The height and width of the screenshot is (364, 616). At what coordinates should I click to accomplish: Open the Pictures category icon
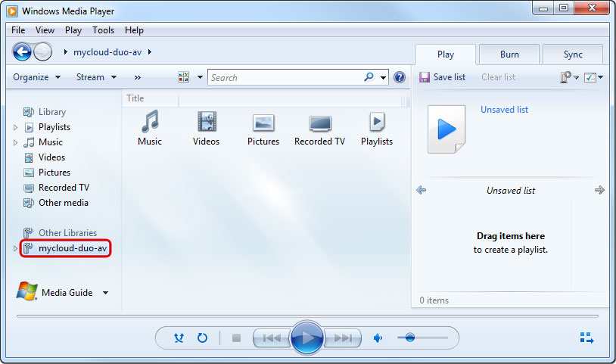coord(263,123)
